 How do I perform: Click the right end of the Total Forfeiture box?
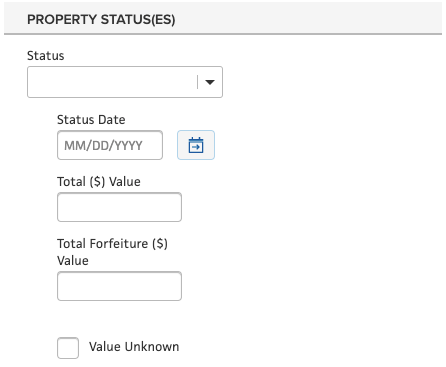[x=173, y=286]
